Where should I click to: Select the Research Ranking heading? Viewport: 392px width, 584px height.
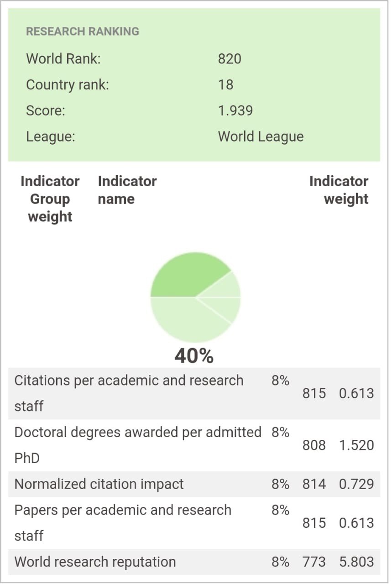point(83,31)
